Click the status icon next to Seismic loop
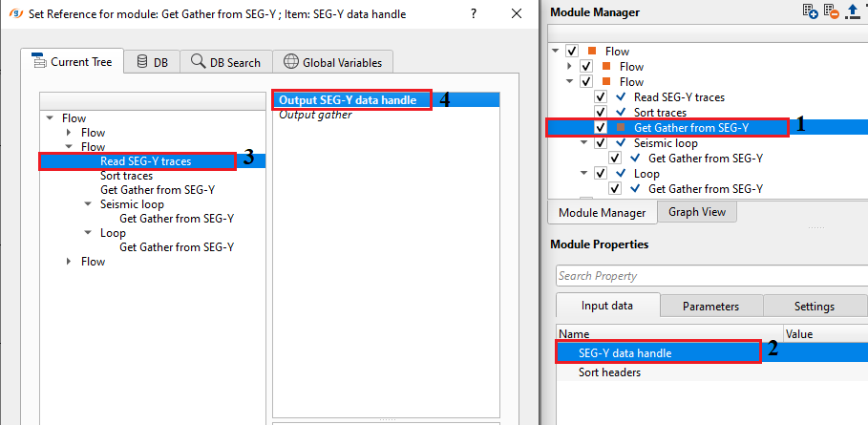This screenshot has height=425, width=868. [x=622, y=143]
